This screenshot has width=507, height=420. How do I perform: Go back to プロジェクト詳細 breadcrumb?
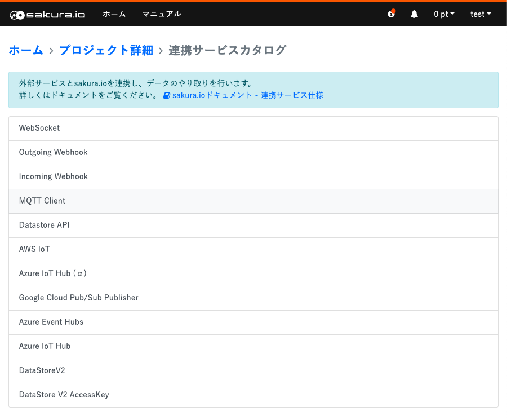tap(106, 50)
